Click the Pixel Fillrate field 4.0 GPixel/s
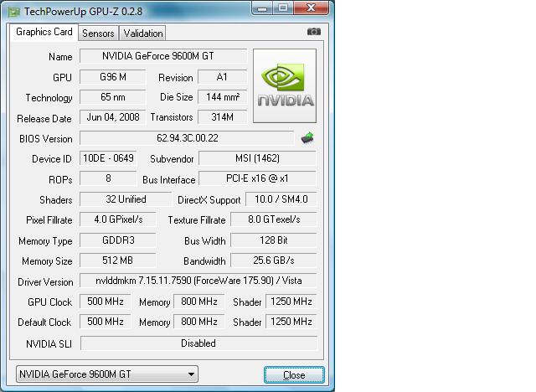Image resolution: width=536 pixels, height=392 pixels. coord(118,219)
